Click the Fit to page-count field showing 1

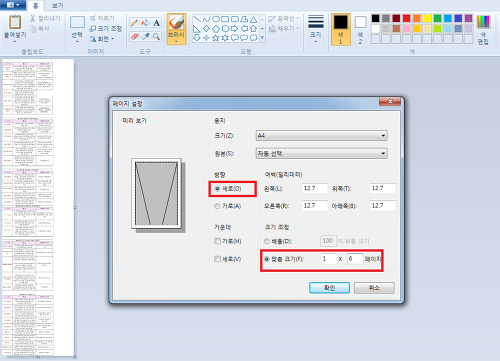(x=328, y=259)
